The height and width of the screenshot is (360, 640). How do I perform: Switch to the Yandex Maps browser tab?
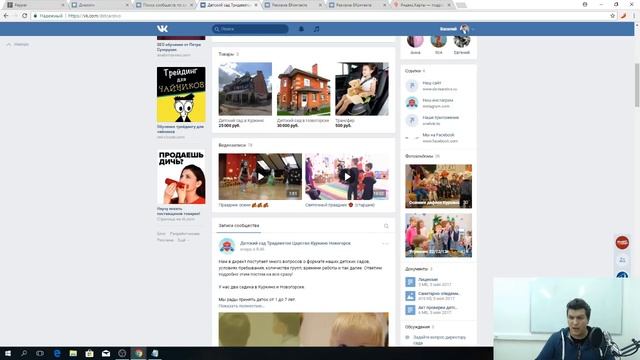pos(422,5)
